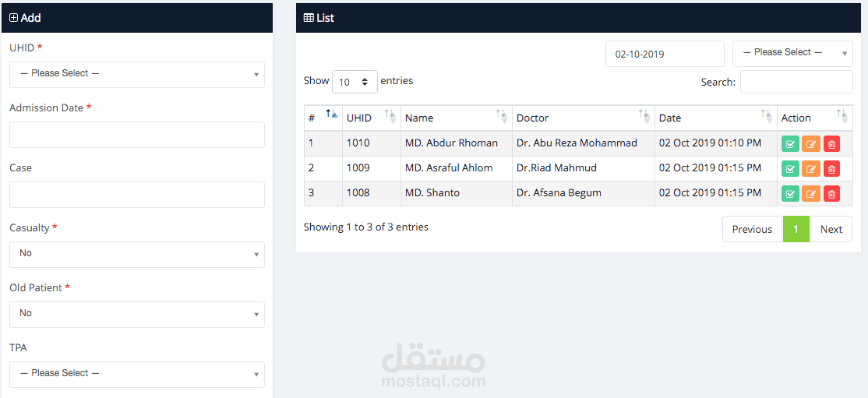868x398 pixels.
Task: Sort the list by the UHID column
Action: (x=371, y=118)
